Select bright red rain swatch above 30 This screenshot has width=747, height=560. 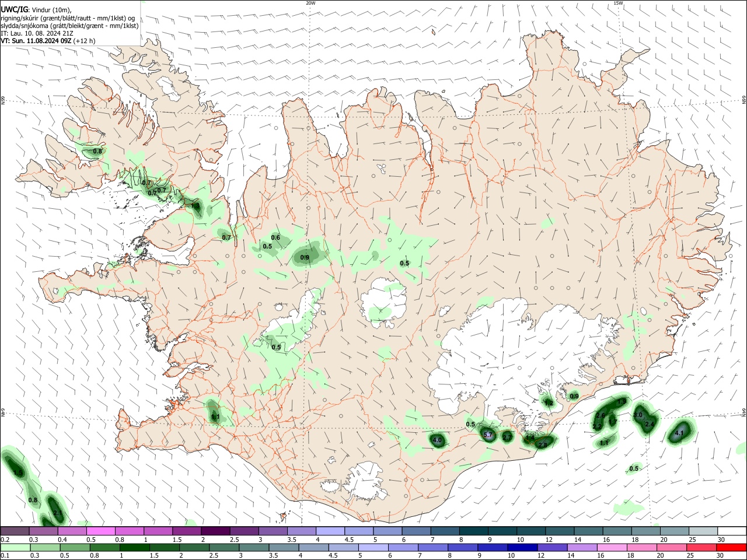[731, 547]
